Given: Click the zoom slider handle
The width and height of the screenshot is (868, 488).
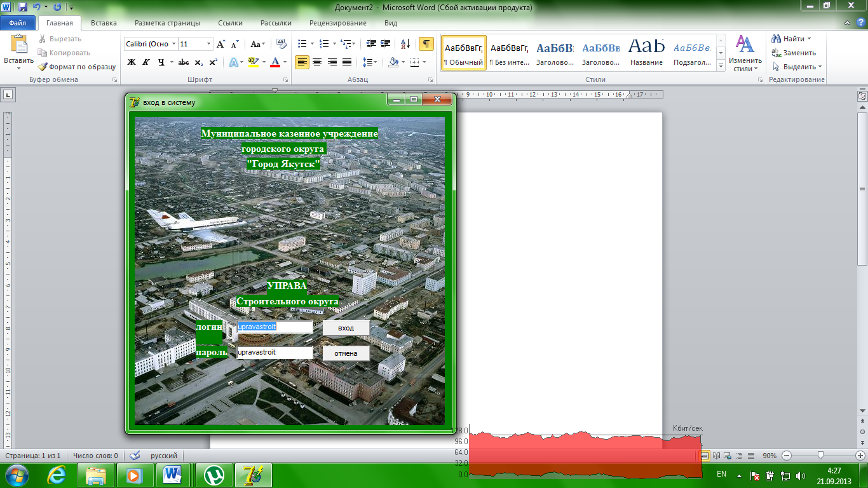Looking at the screenshot, I should click(x=821, y=456).
